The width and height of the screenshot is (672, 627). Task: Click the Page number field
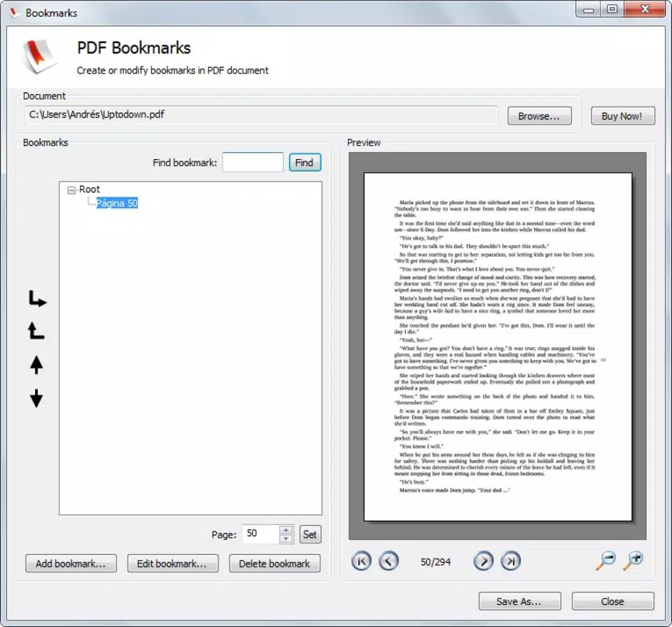pos(261,534)
